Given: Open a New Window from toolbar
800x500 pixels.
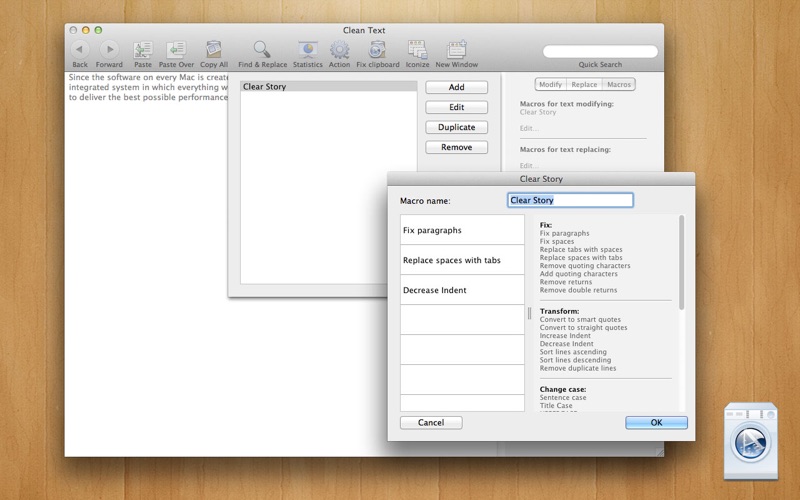Looking at the screenshot, I should (457, 49).
